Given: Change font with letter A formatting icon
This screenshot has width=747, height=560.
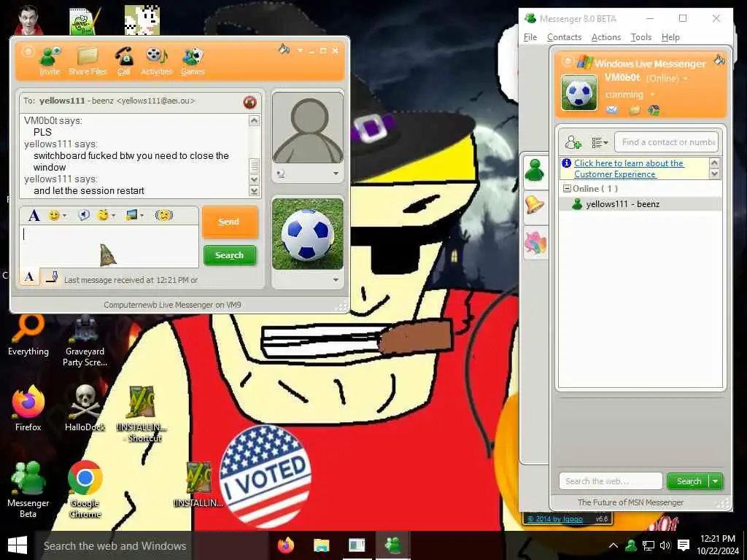Looking at the screenshot, I should coord(34,216).
